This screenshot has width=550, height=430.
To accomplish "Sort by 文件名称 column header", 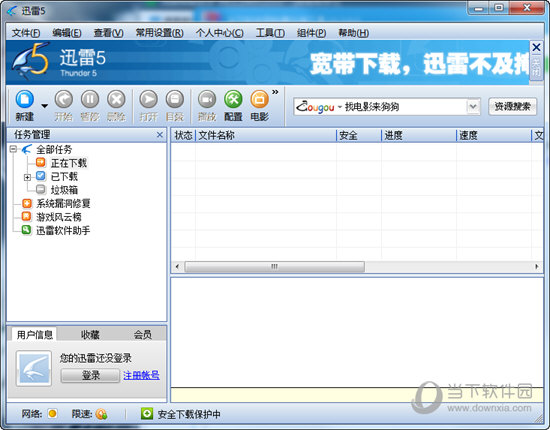I will [x=266, y=135].
